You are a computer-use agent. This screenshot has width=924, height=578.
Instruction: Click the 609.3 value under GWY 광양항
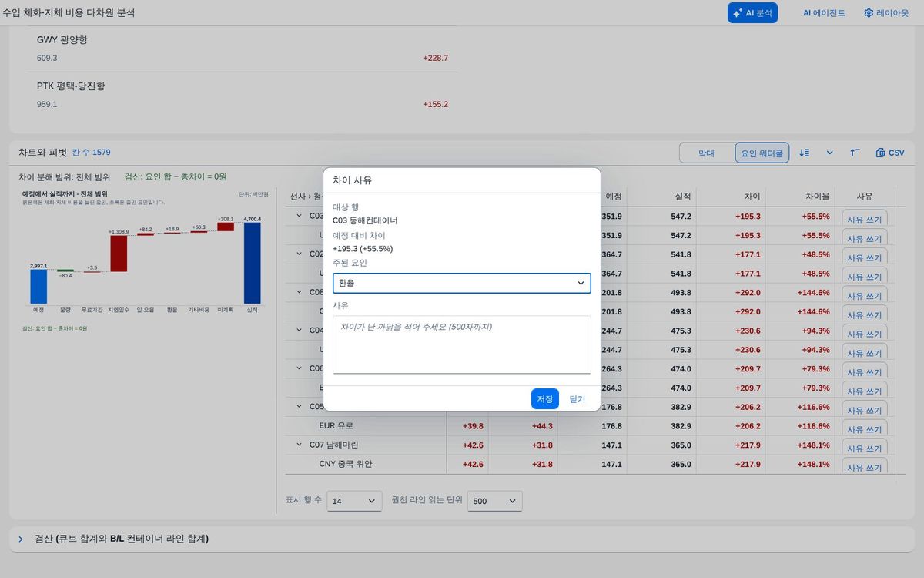47,58
